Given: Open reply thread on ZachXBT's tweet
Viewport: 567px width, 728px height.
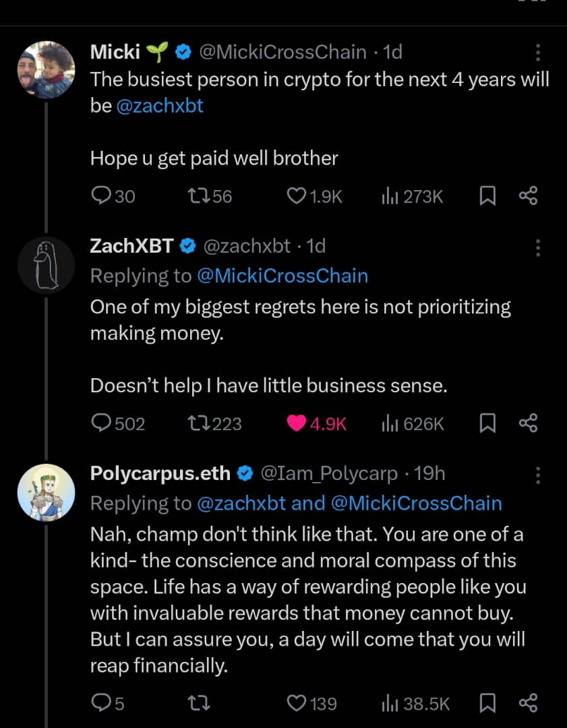Looking at the screenshot, I should click(100, 423).
